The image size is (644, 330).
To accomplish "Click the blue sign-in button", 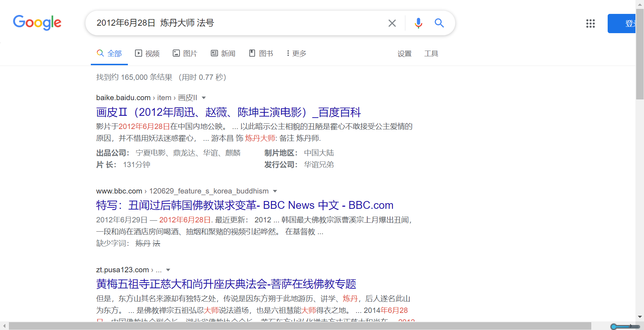I will click(622, 24).
